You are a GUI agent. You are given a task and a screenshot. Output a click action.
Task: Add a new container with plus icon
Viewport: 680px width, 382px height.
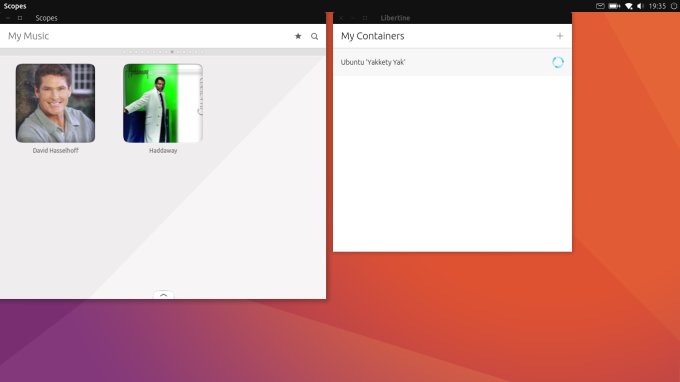tap(560, 36)
